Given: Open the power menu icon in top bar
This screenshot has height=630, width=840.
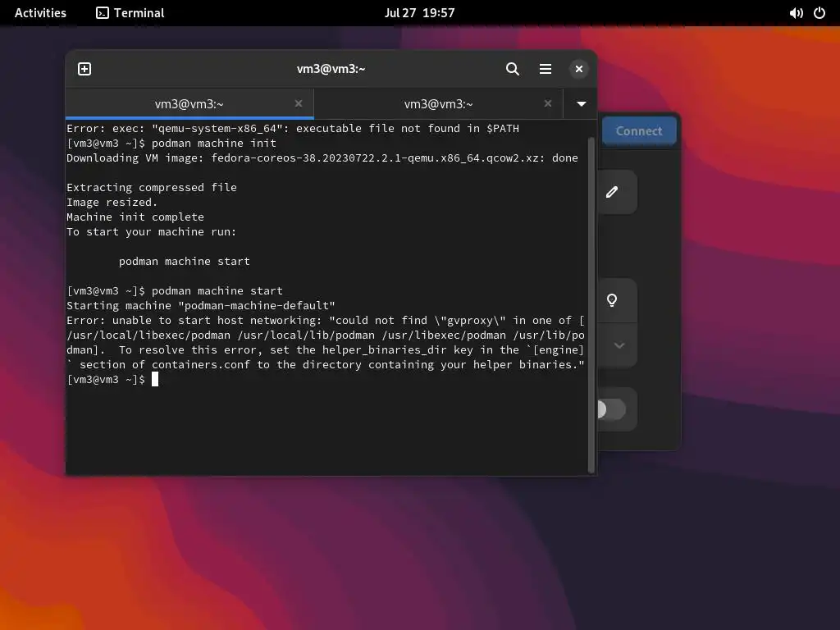Looking at the screenshot, I should 819,13.
